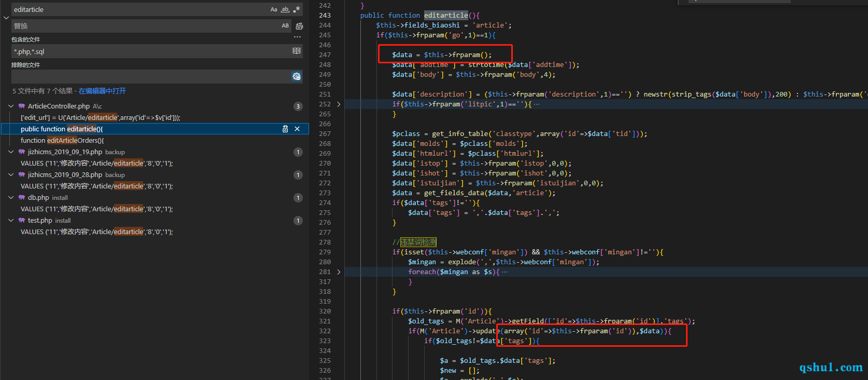This screenshot has width=868, height=380.
Task: Select jizhicms_2019_09_19.php file row
Action: pos(155,152)
